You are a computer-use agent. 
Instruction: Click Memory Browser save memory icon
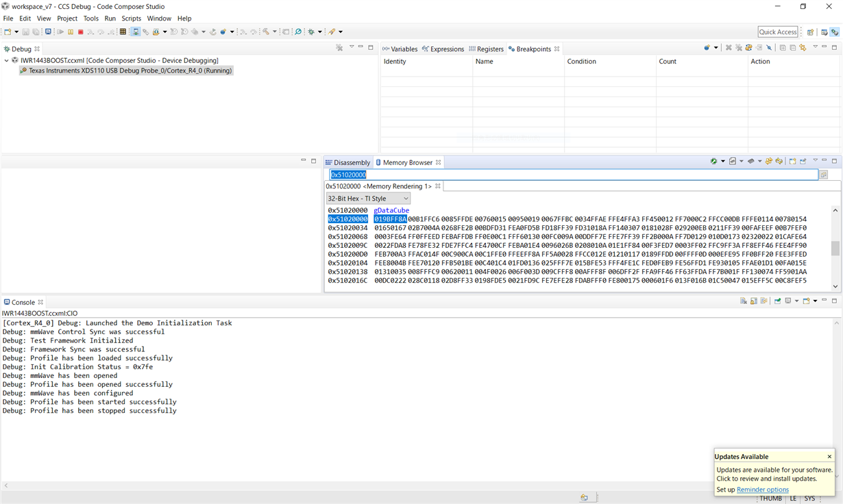733,161
